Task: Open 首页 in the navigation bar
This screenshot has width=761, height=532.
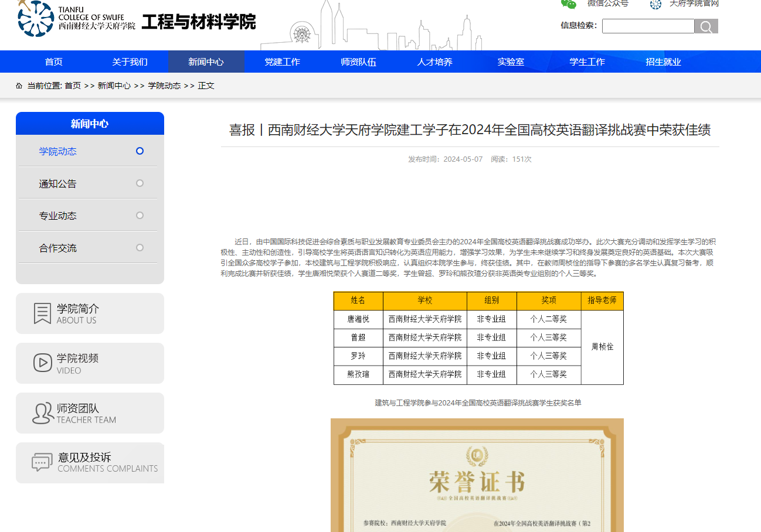Action: [x=54, y=62]
